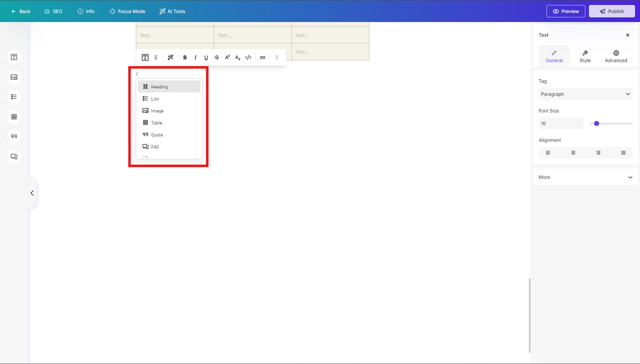Open inline code formatting icon
Viewport: 640px width, 364px height.
[248, 58]
